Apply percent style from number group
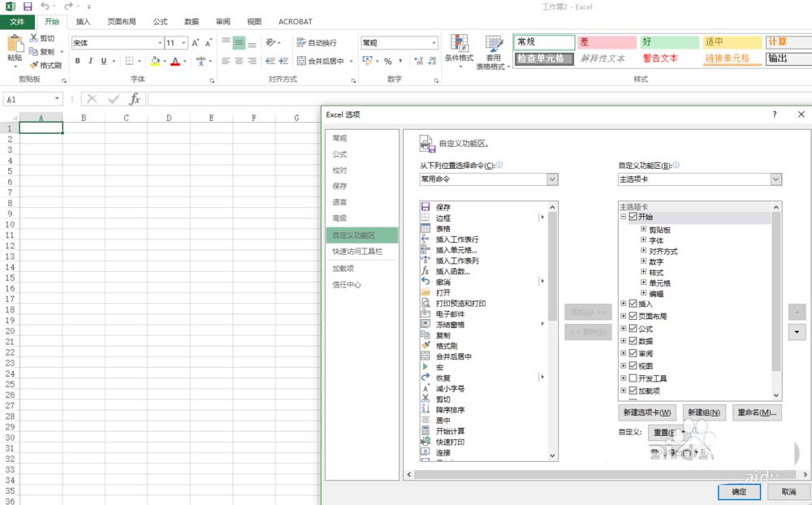The image size is (812, 505). 388,61
